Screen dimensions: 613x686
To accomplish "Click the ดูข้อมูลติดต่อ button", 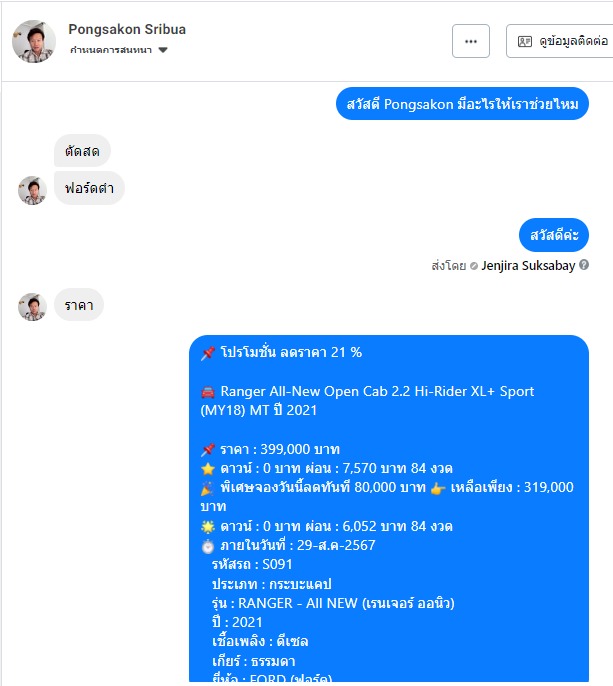I will point(562,41).
